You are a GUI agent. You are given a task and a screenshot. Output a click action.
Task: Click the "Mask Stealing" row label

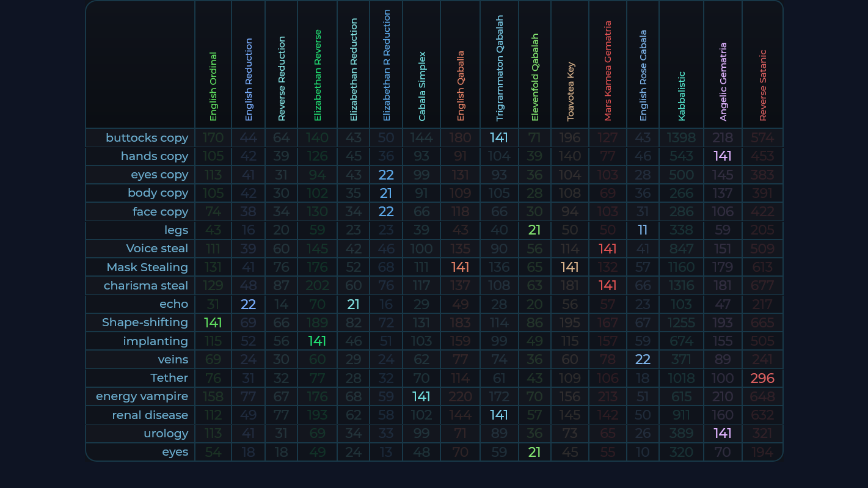(x=147, y=268)
